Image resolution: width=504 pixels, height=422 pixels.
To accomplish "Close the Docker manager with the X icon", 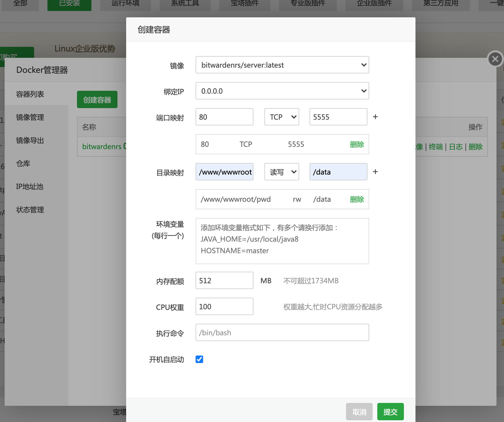I will click(495, 59).
